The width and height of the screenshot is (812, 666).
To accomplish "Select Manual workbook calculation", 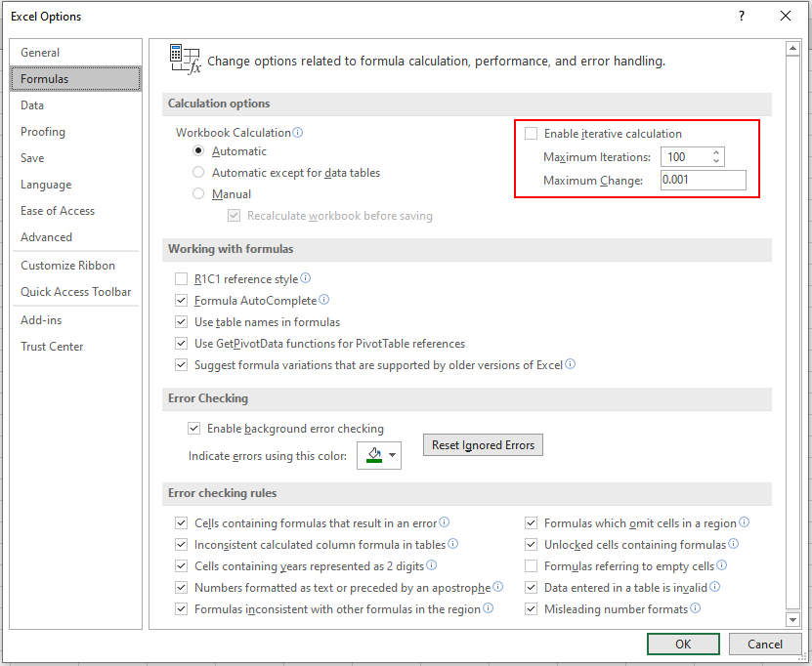I will (197, 193).
